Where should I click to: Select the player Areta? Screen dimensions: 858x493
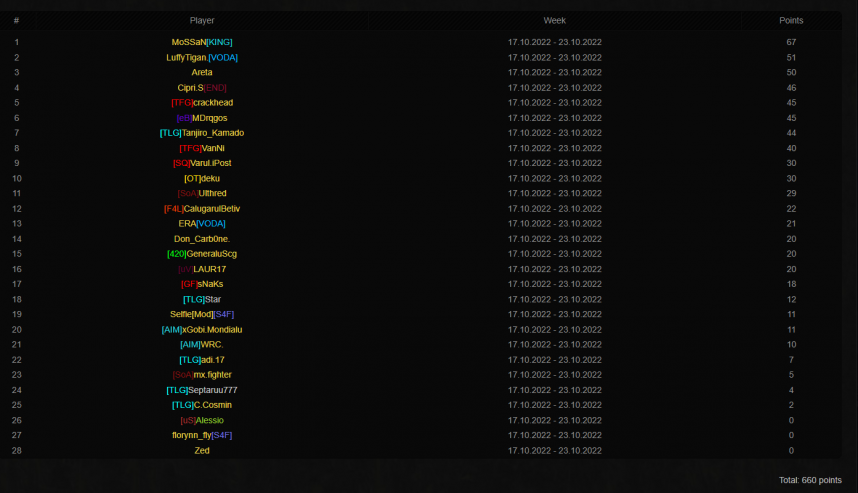coord(202,72)
